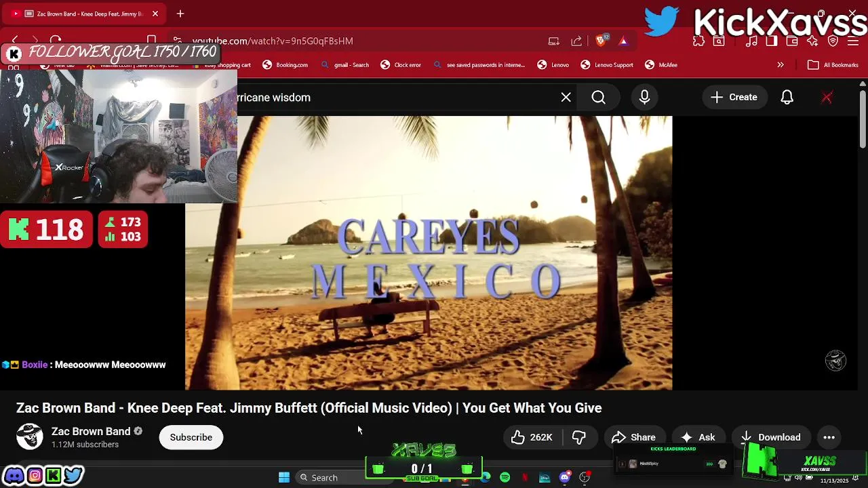Viewport: 868px width, 488px height.
Task: Open the saved passwords bookmark
Action: point(479,65)
